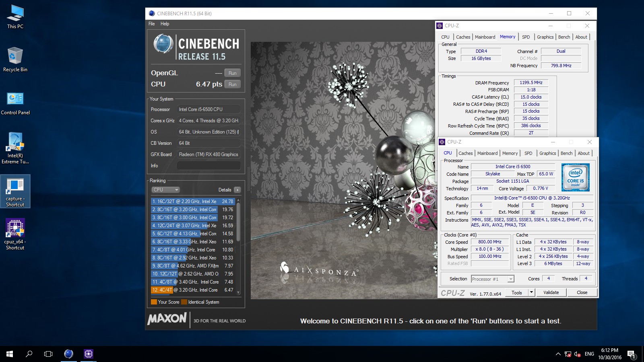Open Action Center notifications icon
The width and height of the screenshot is (644, 362).
coord(631,354)
